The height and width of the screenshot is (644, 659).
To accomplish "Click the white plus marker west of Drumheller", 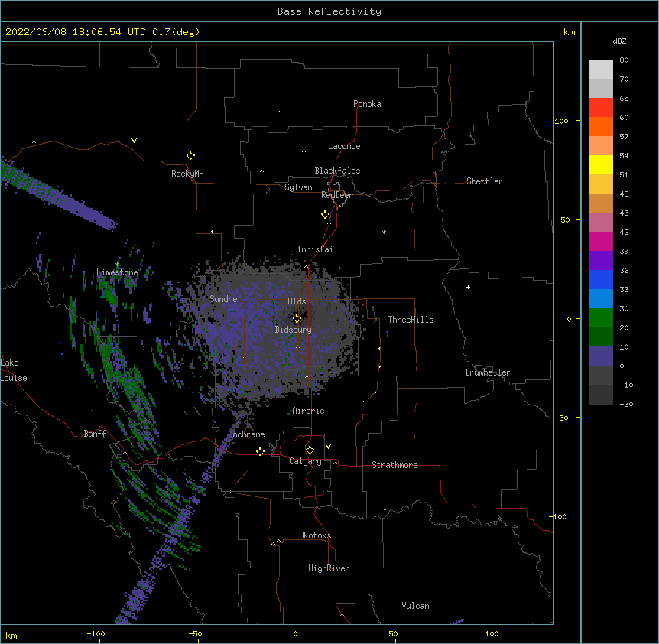I will (468, 287).
